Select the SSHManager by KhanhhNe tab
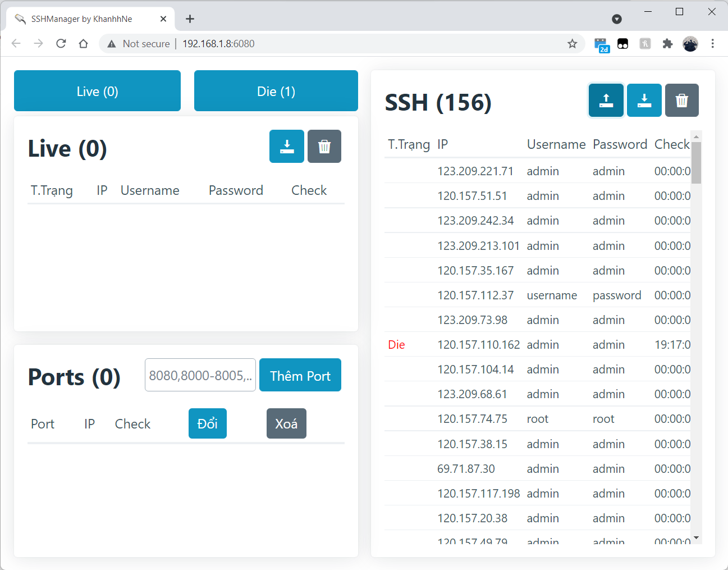728x570 pixels. point(91,19)
